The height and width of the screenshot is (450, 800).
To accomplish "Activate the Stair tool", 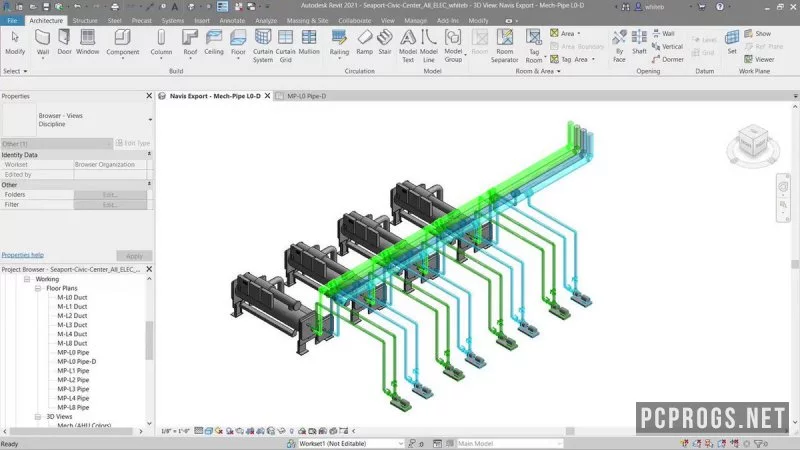I will pos(385,43).
